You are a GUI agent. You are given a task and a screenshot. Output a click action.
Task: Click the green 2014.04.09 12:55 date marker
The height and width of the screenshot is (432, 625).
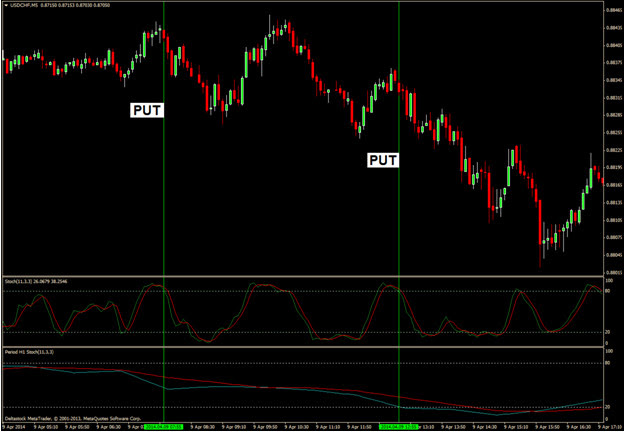[x=399, y=426]
